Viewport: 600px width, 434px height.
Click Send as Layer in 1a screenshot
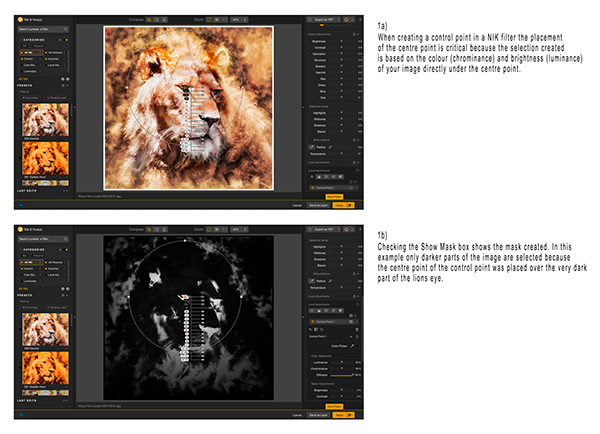(318, 206)
